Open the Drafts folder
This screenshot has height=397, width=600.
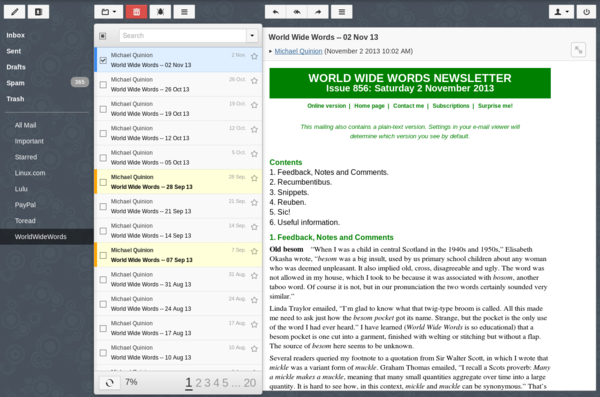16,67
